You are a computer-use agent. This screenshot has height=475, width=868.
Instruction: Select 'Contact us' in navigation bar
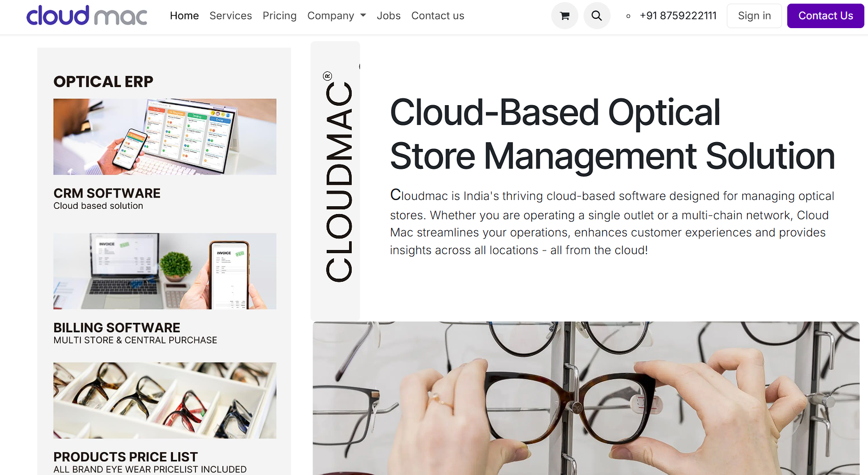(x=437, y=16)
